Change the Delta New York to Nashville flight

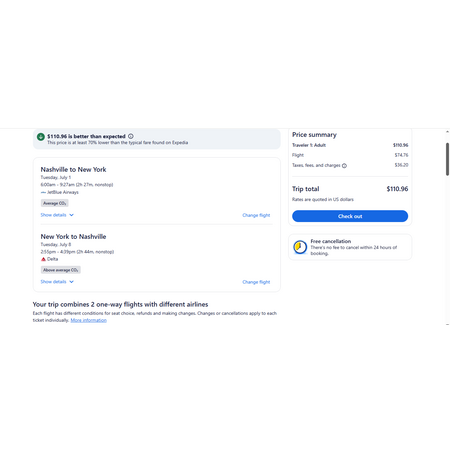256,282
